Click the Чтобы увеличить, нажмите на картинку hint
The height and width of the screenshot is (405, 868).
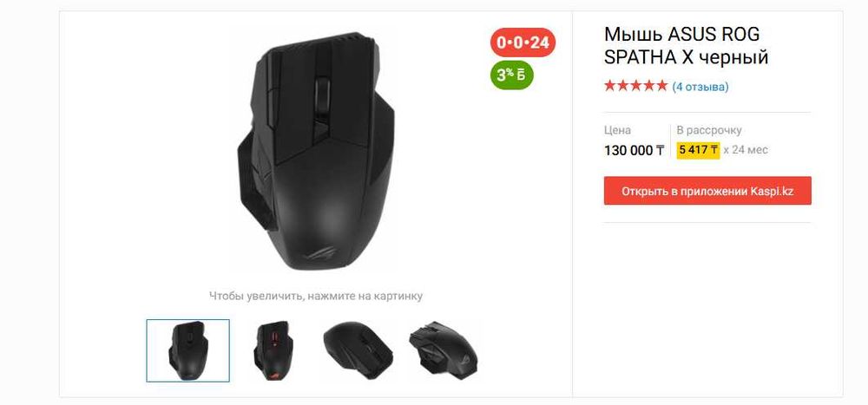point(316,296)
